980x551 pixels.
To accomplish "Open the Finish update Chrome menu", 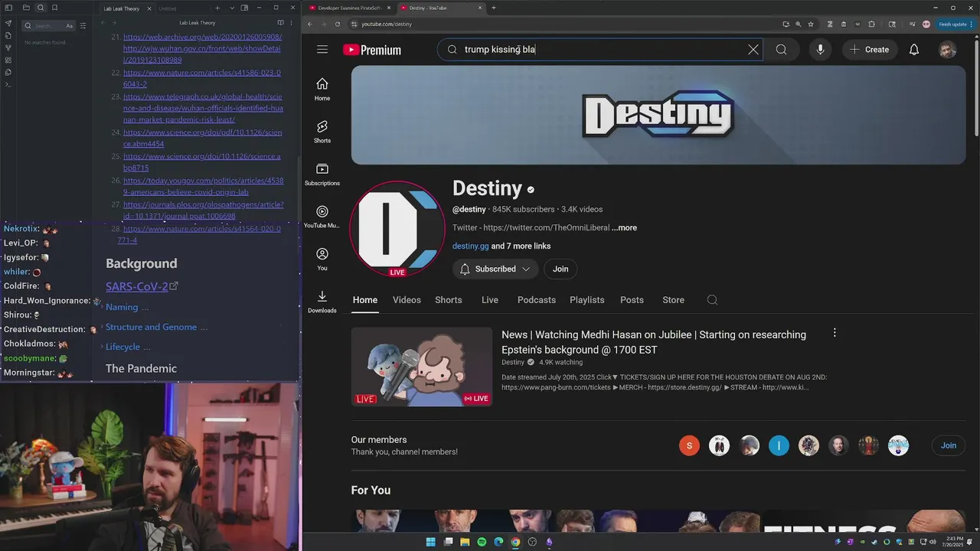I will point(955,24).
